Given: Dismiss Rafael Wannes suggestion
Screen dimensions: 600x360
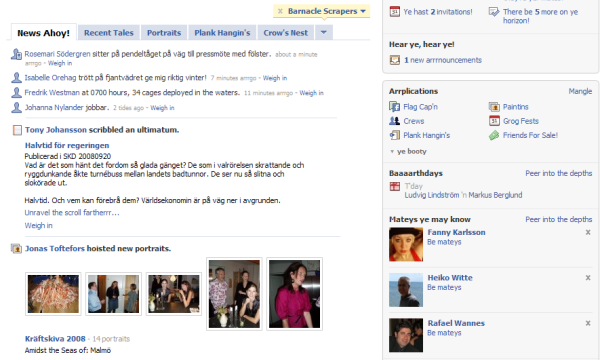Looking at the screenshot, I should 588,323.
